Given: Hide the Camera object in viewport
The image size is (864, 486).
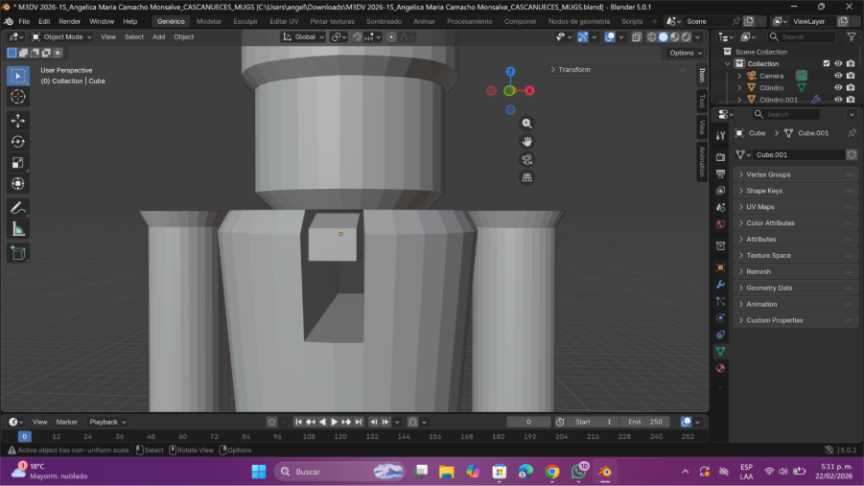Looking at the screenshot, I should [838, 75].
